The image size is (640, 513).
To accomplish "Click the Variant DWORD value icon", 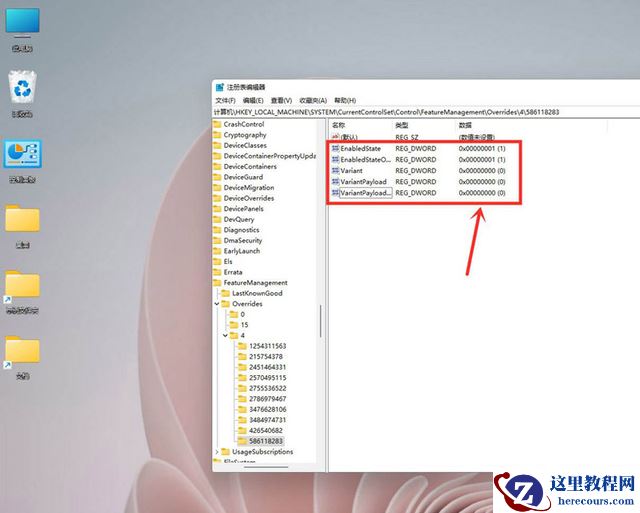I will (336, 170).
